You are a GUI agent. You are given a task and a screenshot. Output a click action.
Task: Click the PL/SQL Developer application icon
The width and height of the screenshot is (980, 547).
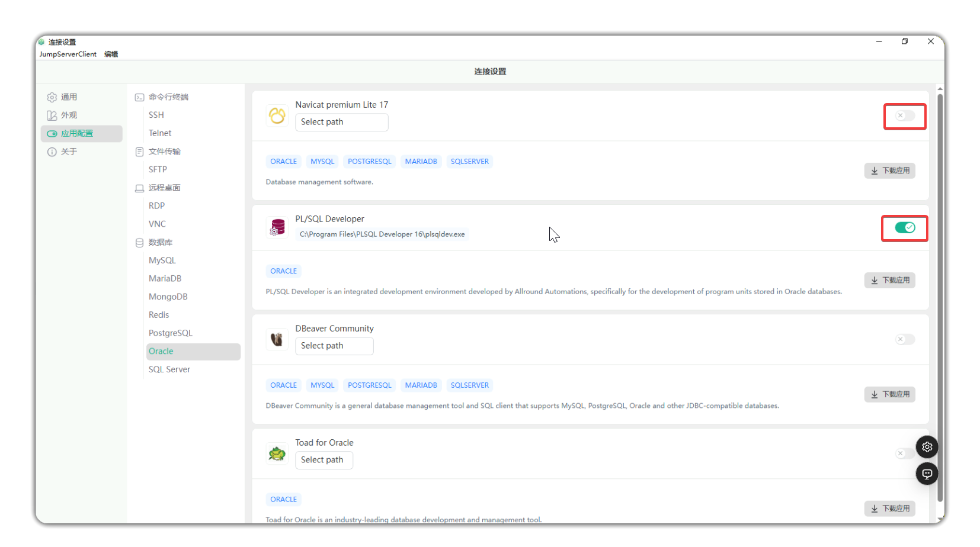pos(277,227)
